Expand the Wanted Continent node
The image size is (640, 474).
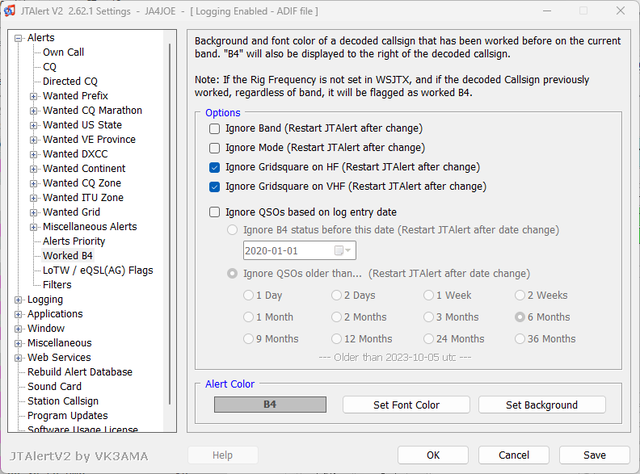click(33, 169)
